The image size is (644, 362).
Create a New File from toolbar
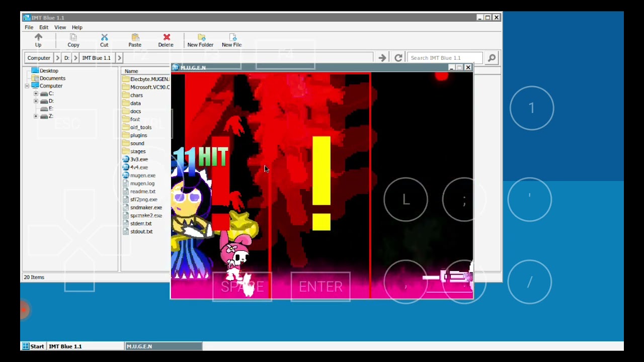click(x=232, y=40)
